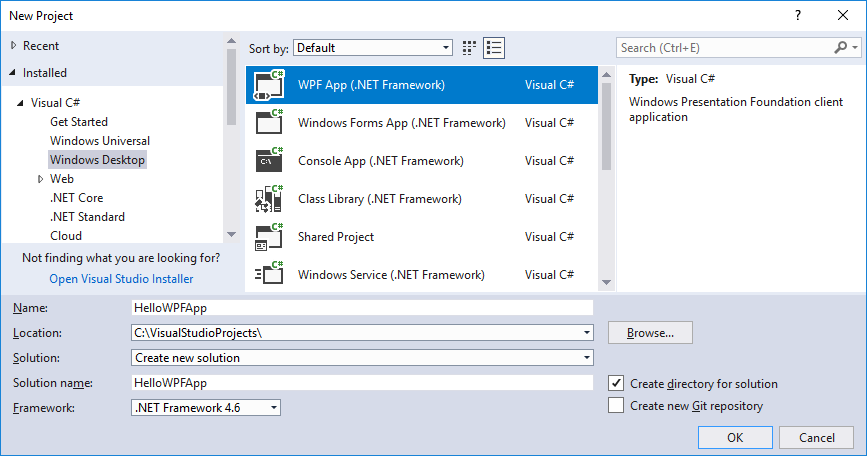867x456 pixels.
Task: Uncheck Create directory for solution
Action: (616, 384)
